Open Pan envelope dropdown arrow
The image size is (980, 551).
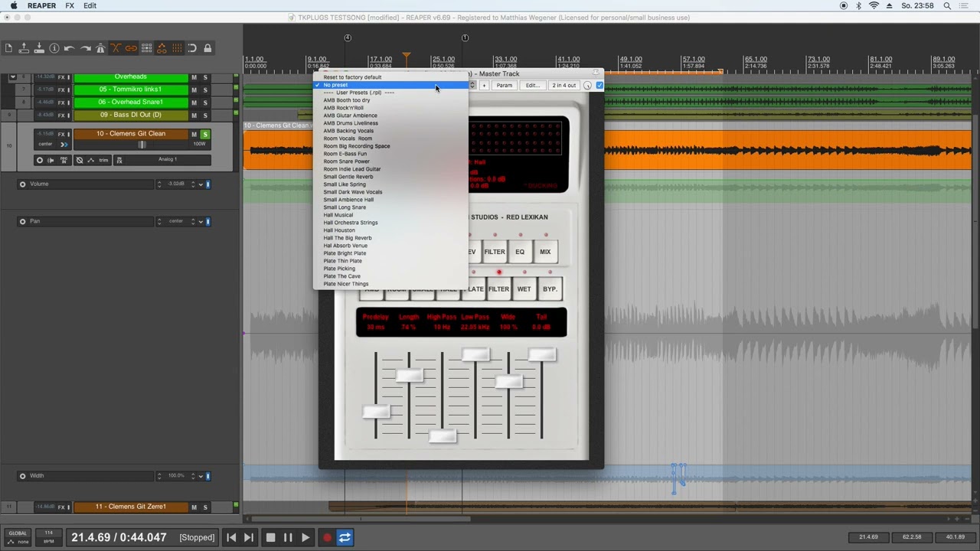click(201, 222)
